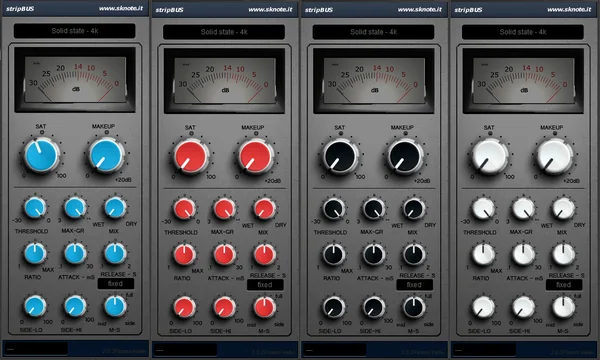Click the black MIX knob
The image size is (600, 360).
pyautogui.click(x=413, y=209)
